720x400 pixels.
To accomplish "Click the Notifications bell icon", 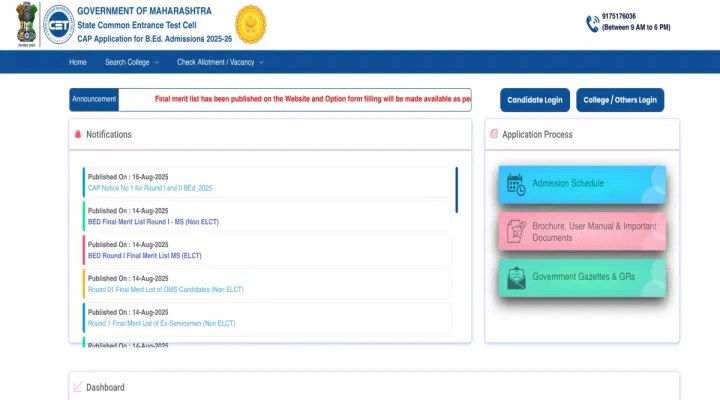I will coord(77,134).
